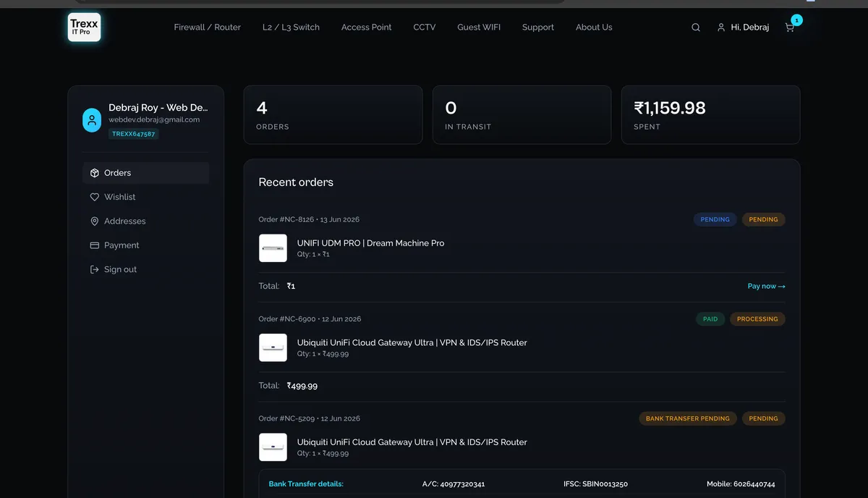The image size is (868, 498).
Task: Open the CCTV nav item
Action: pos(425,28)
